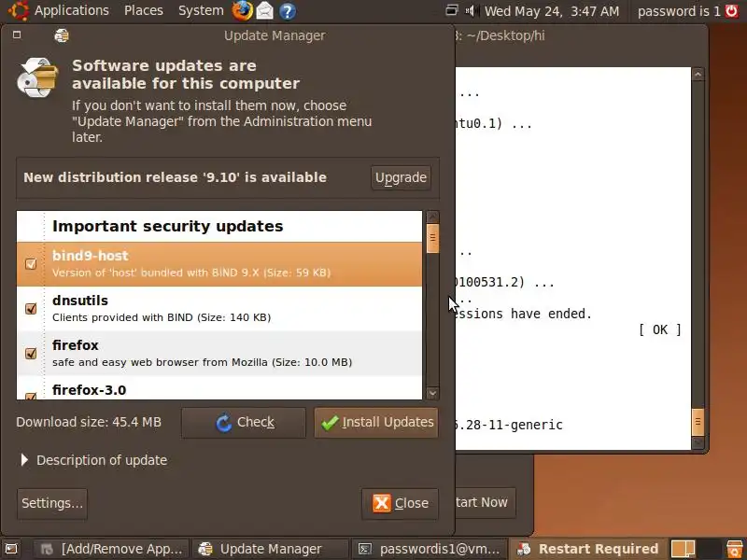Switch to passwordis1@vm terminal taskbar item
The image size is (747, 560).
(x=429, y=549)
